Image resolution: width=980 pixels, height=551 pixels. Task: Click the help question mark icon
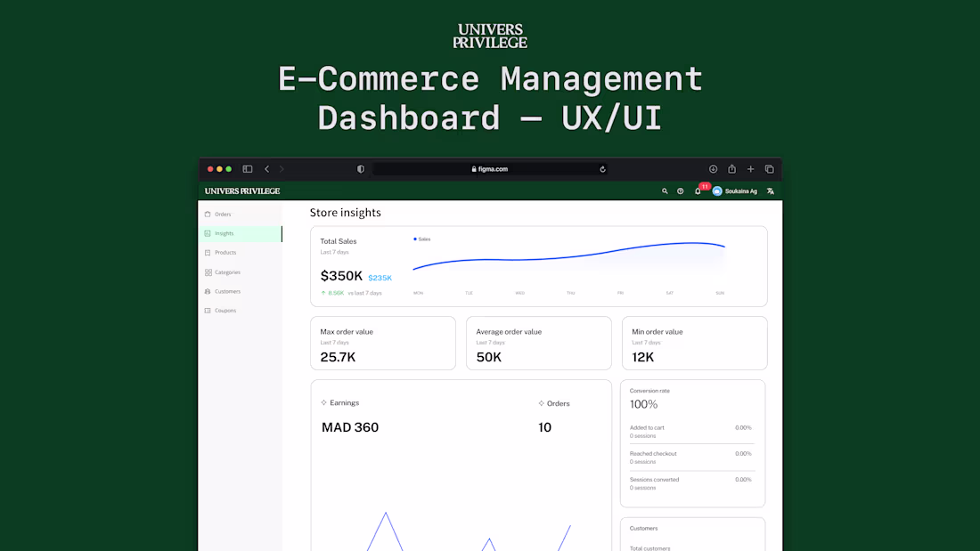click(x=681, y=190)
